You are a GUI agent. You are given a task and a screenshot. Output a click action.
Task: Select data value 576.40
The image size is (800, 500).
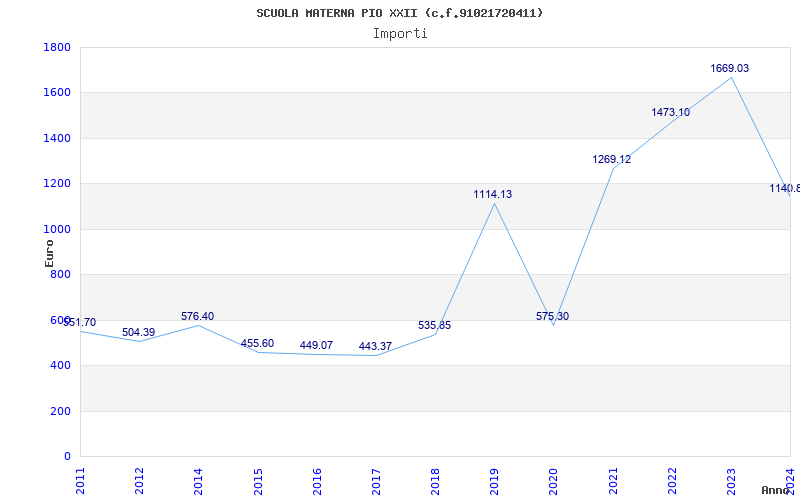click(197, 316)
